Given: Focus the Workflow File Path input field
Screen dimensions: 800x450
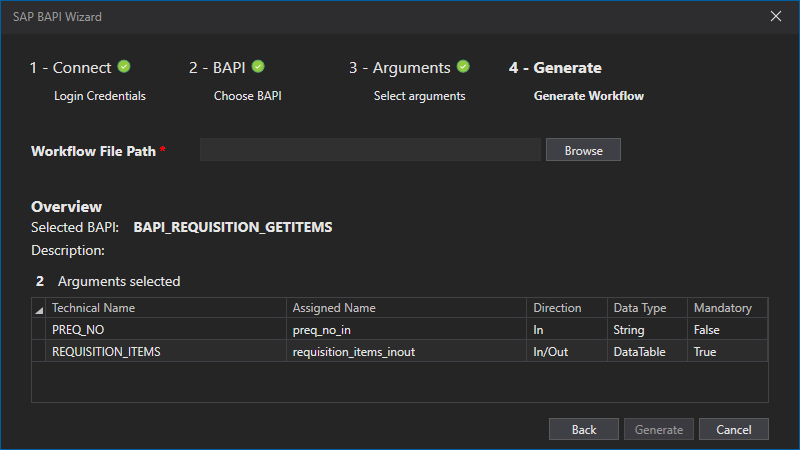Looking at the screenshot, I should point(370,150).
